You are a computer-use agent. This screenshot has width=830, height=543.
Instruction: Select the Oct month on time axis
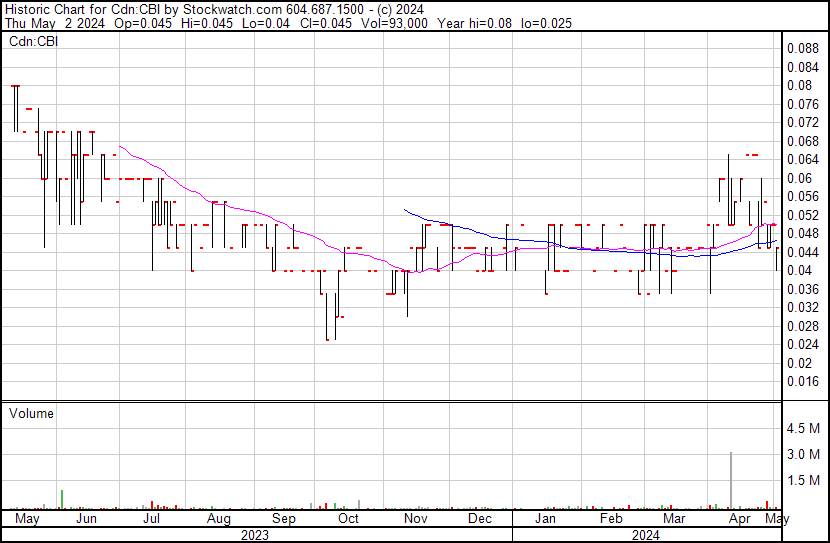pyautogui.click(x=348, y=519)
